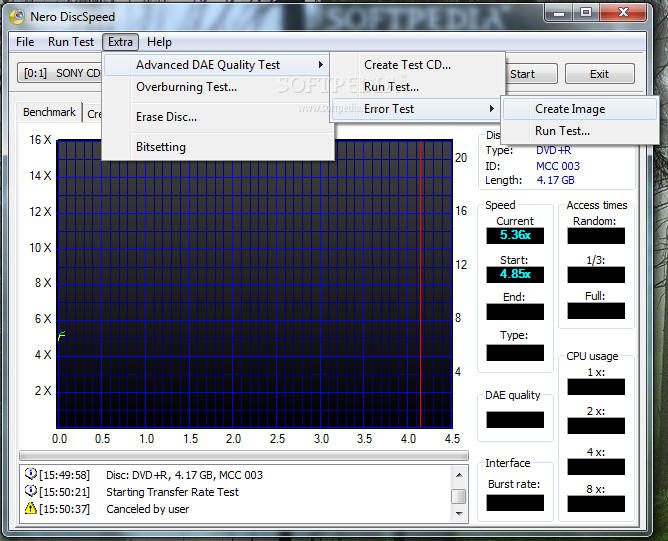This screenshot has height=541, width=668.
Task: Select Create Image in Error Test submenu
Action: [580, 109]
